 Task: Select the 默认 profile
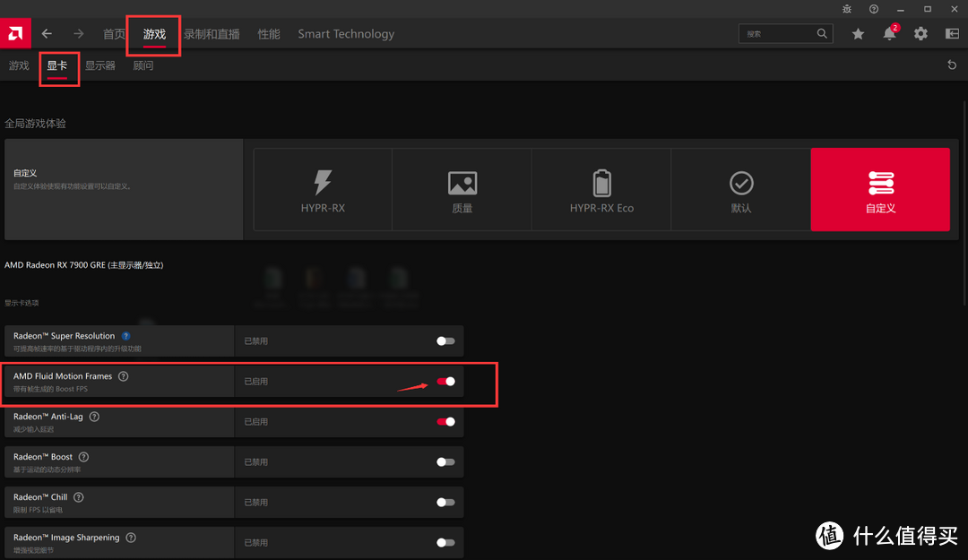pyautogui.click(x=741, y=190)
